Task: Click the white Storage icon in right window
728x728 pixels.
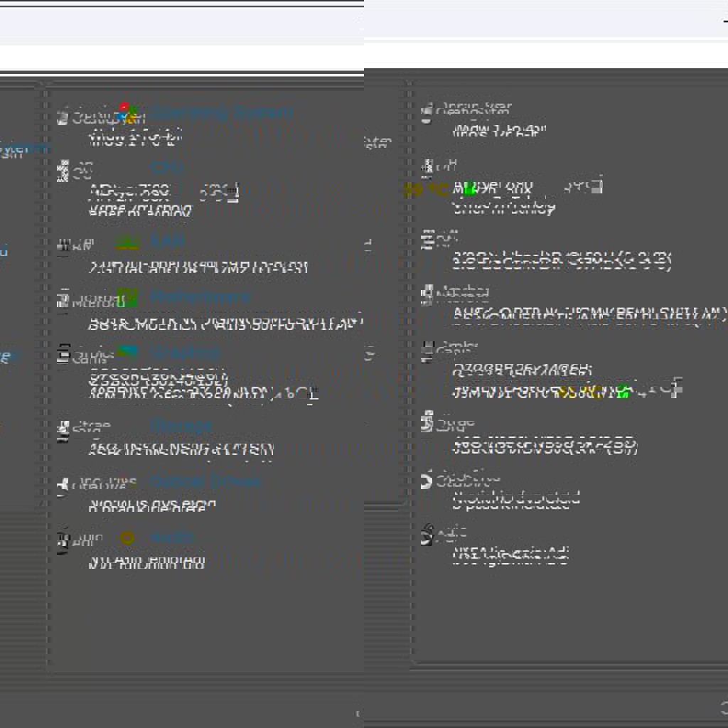Action: (x=427, y=423)
